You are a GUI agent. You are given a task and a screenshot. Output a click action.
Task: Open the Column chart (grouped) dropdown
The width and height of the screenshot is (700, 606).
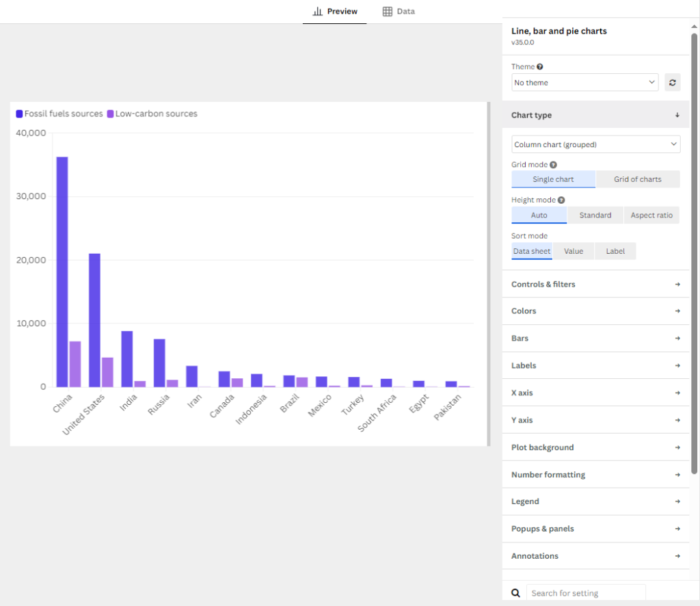(x=595, y=144)
